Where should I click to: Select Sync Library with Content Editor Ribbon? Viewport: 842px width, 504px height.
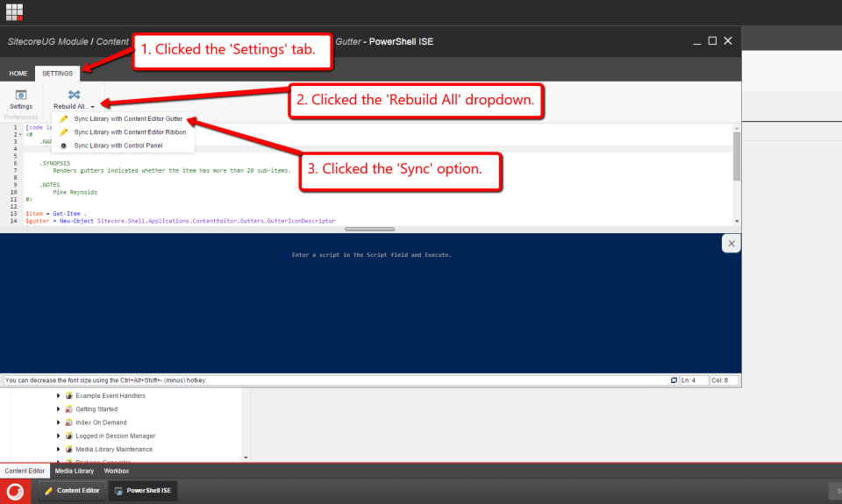coord(130,131)
